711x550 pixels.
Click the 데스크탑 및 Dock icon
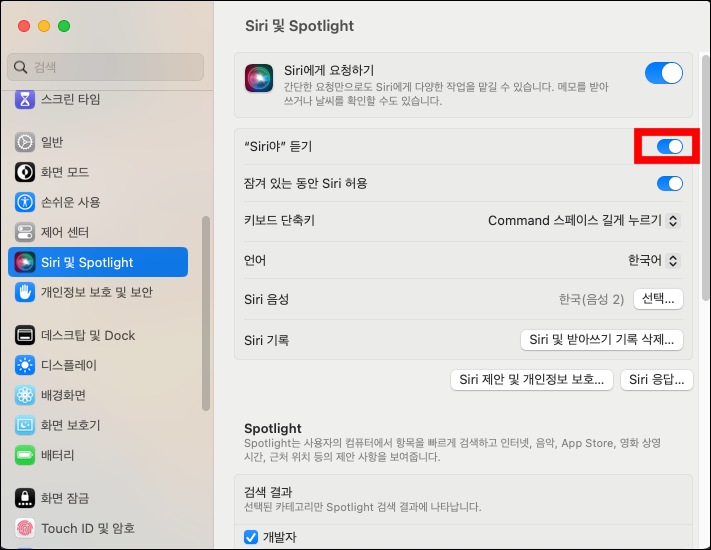click(x=24, y=335)
